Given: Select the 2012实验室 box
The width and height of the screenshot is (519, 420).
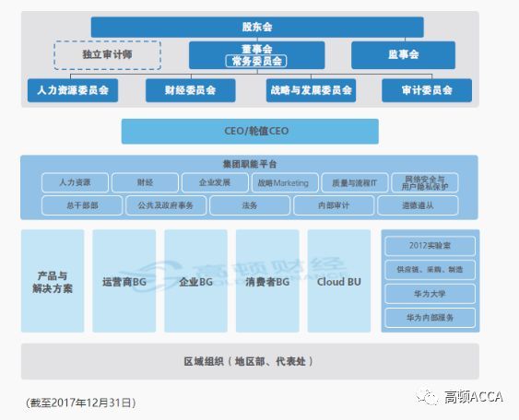Looking at the screenshot, I should coord(430,246).
